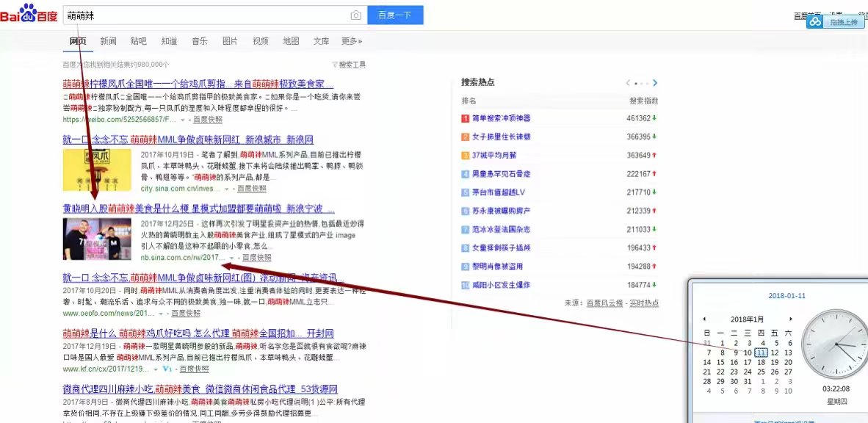Go to next month in calendar
Viewport: 868px width, 423px height.
pyautogui.click(x=790, y=319)
